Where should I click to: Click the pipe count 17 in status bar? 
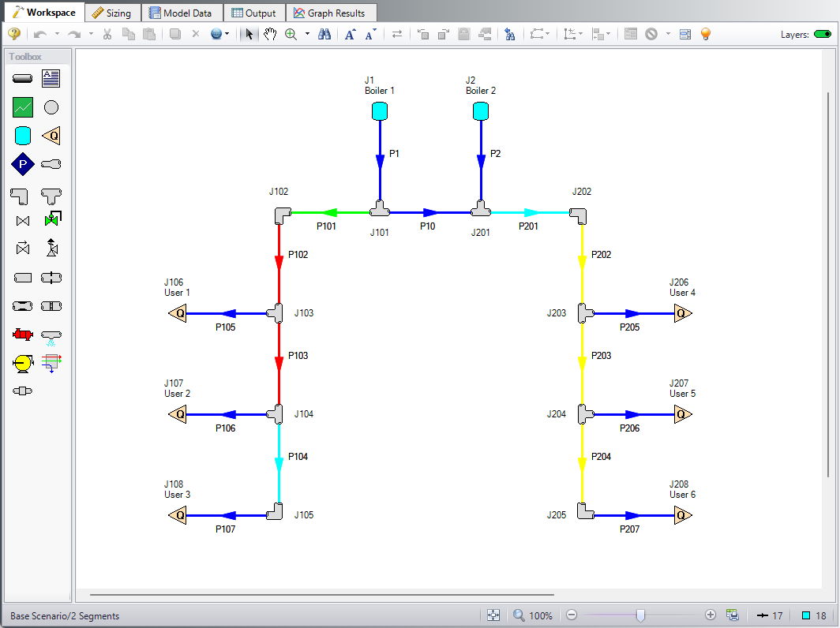[x=770, y=615]
